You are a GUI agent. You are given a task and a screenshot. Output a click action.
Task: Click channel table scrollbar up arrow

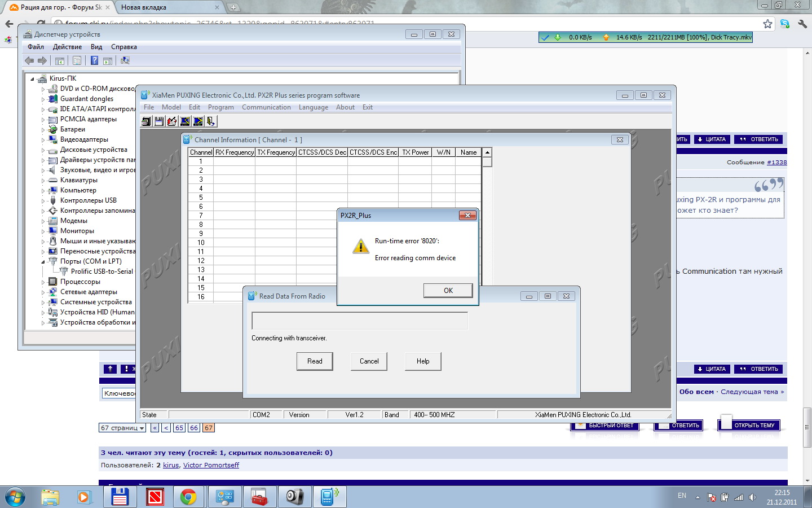[487, 152]
